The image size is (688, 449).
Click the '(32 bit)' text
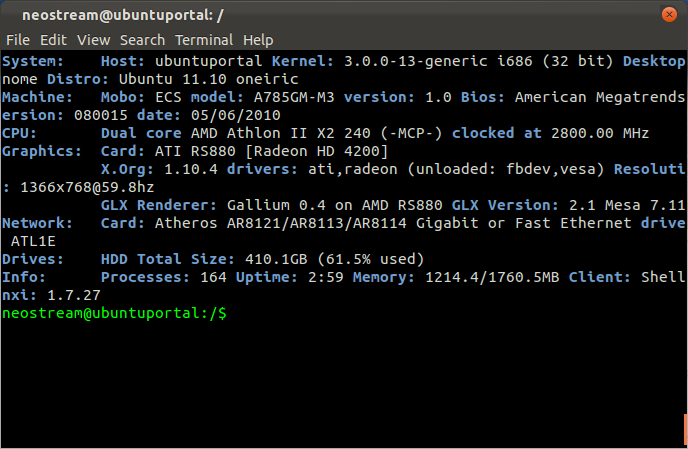click(577, 61)
